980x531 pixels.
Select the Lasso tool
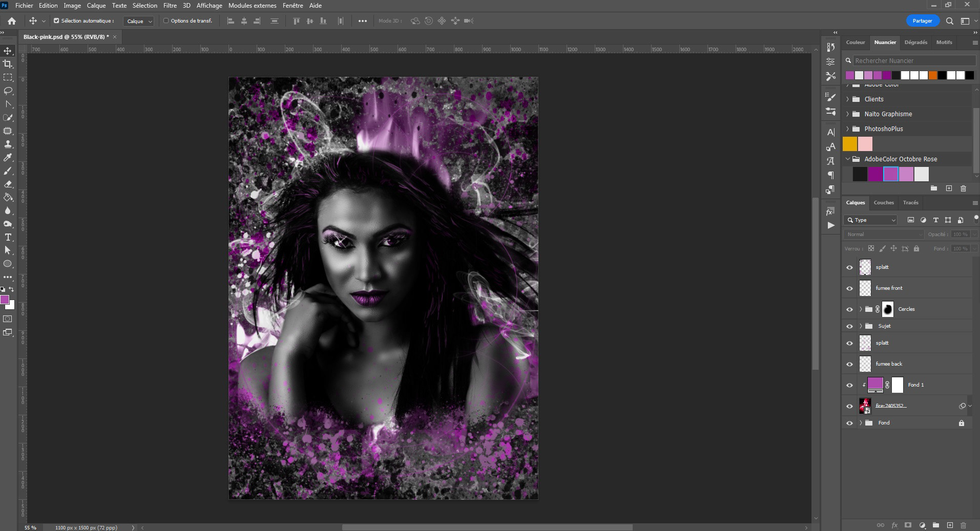(8, 91)
